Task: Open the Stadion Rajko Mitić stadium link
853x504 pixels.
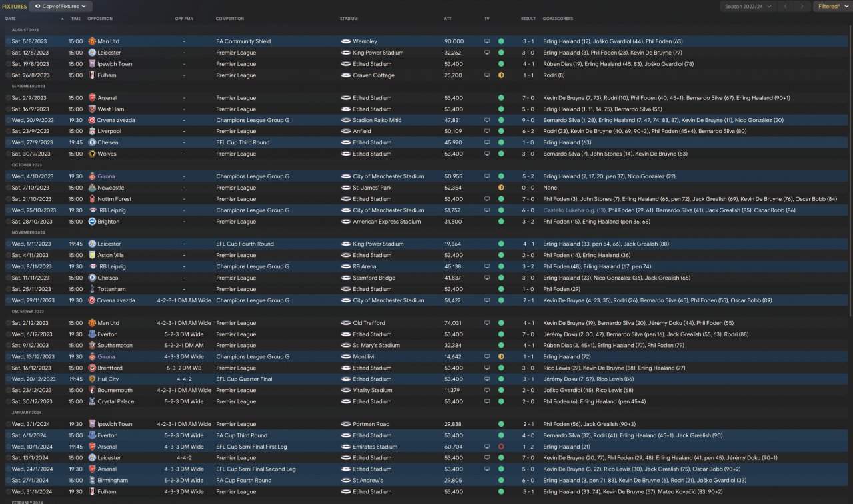Action: click(377, 121)
